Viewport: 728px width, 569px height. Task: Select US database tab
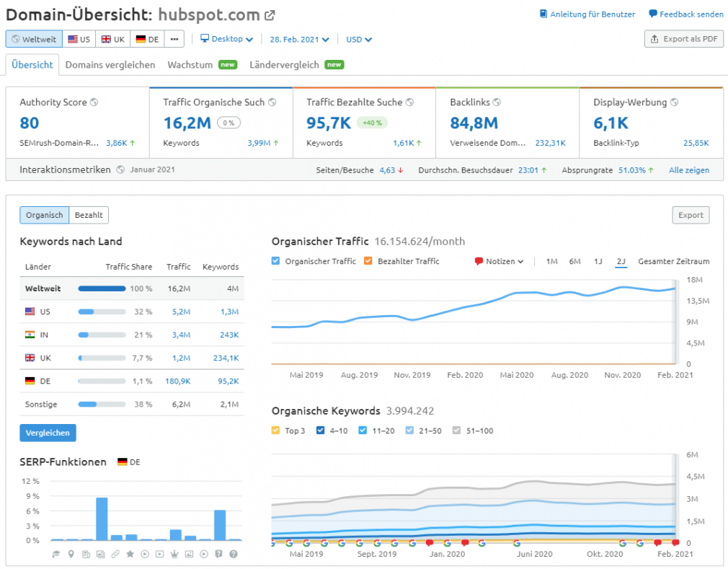79,39
